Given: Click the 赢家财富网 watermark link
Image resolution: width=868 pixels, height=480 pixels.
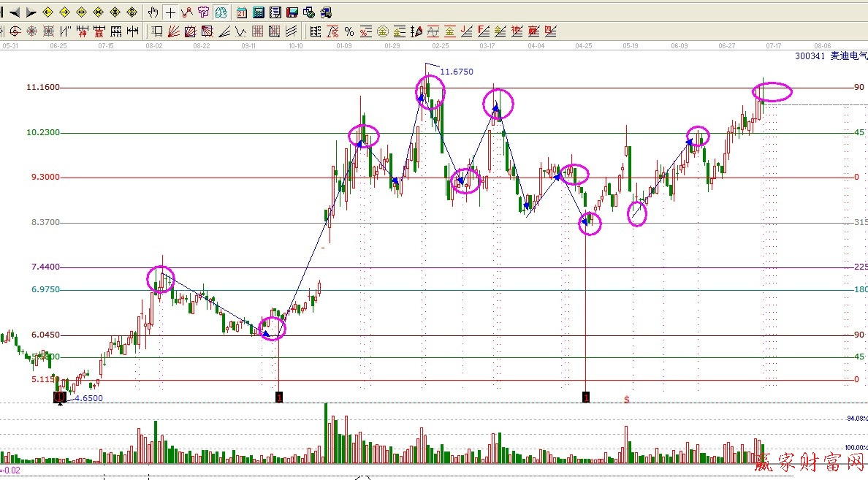Looking at the screenshot, I should coord(810,462).
